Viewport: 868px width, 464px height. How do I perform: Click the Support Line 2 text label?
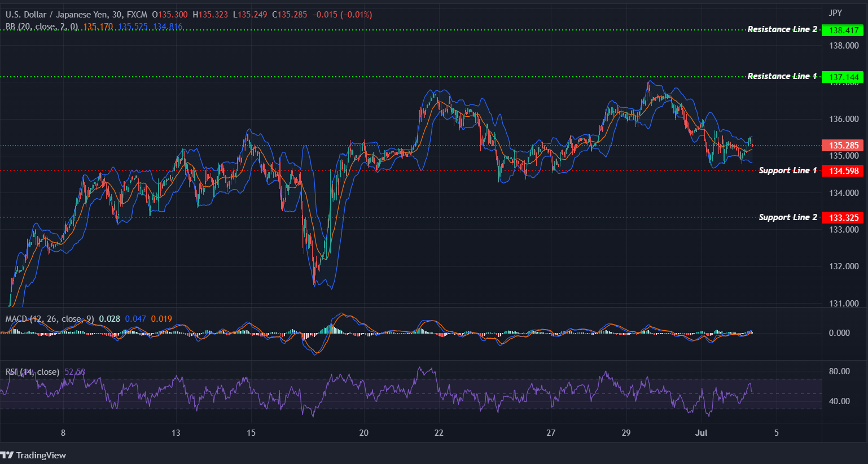click(787, 217)
